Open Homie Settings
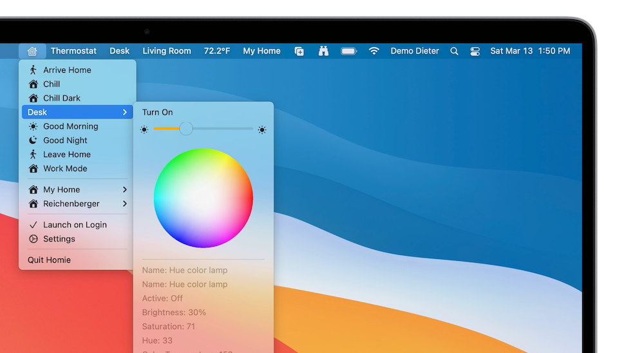Image resolution: width=644 pixels, height=353 pixels. (x=59, y=239)
